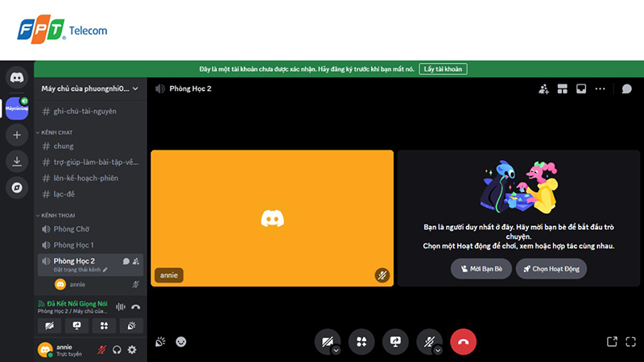The width and height of the screenshot is (644, 362).
Task: Expand the server name dropdown header
Action: tap(90, 88)
